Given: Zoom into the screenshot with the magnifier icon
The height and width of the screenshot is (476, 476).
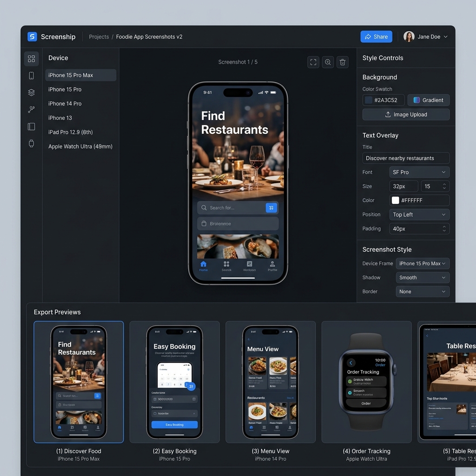Looking at the screenshot, I should (328, 62).
